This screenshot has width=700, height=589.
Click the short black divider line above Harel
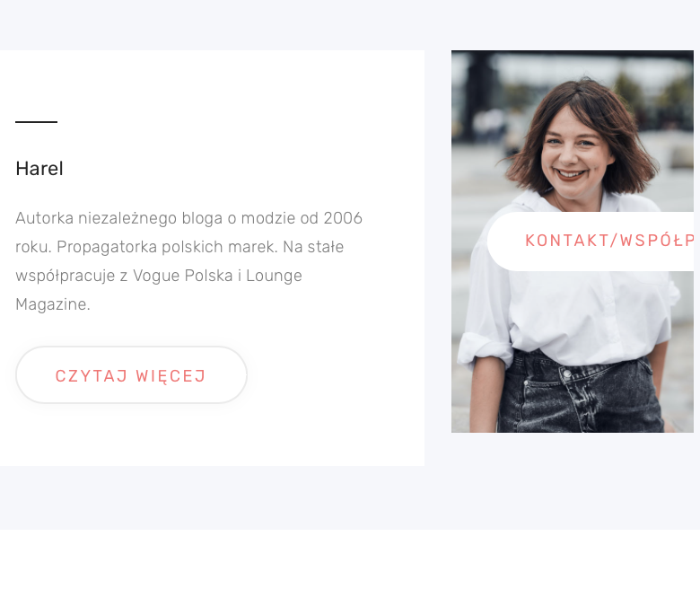[37, 121]
